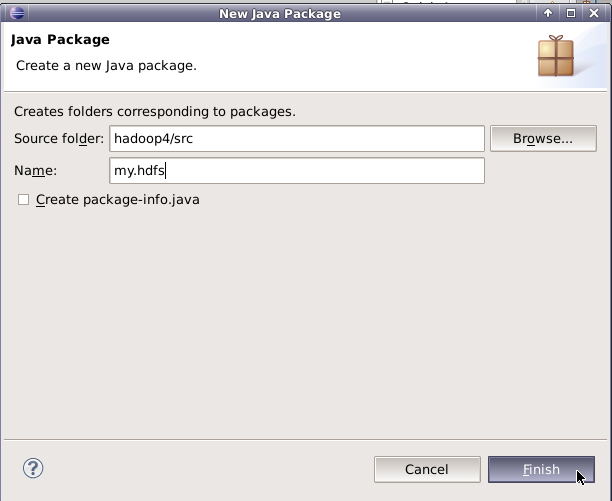This screenshot has width=612, height=501.
Task: Enable the Create package-info.java checkbox
Action: click(x=23, y=200)
